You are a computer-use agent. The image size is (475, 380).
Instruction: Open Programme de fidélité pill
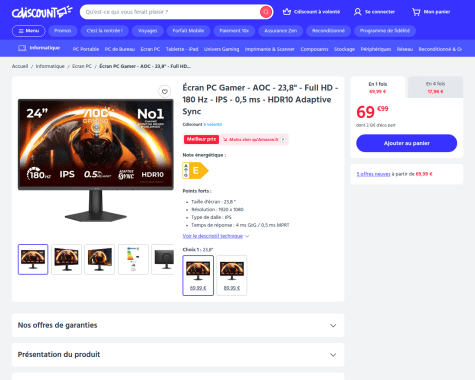click(385, 31)
